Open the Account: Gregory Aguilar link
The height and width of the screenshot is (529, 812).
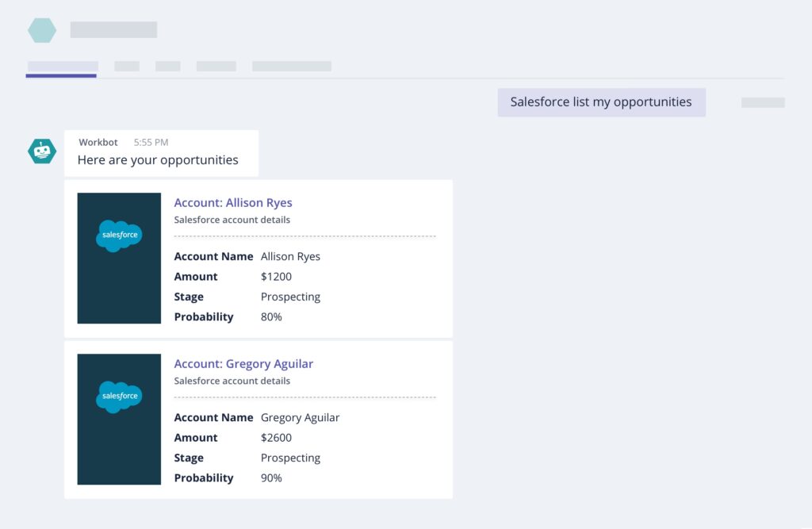click(x=243, y=363)
